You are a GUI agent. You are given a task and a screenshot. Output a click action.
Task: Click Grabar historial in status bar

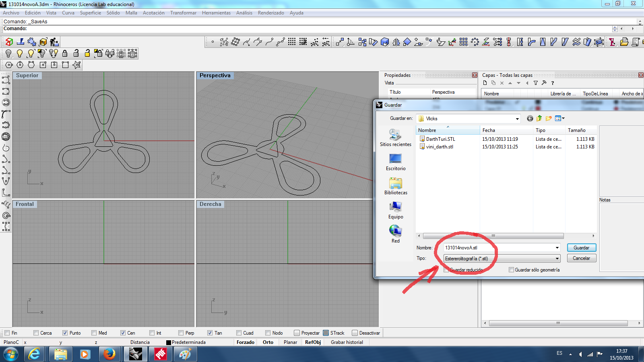click(x=347, y=342)
